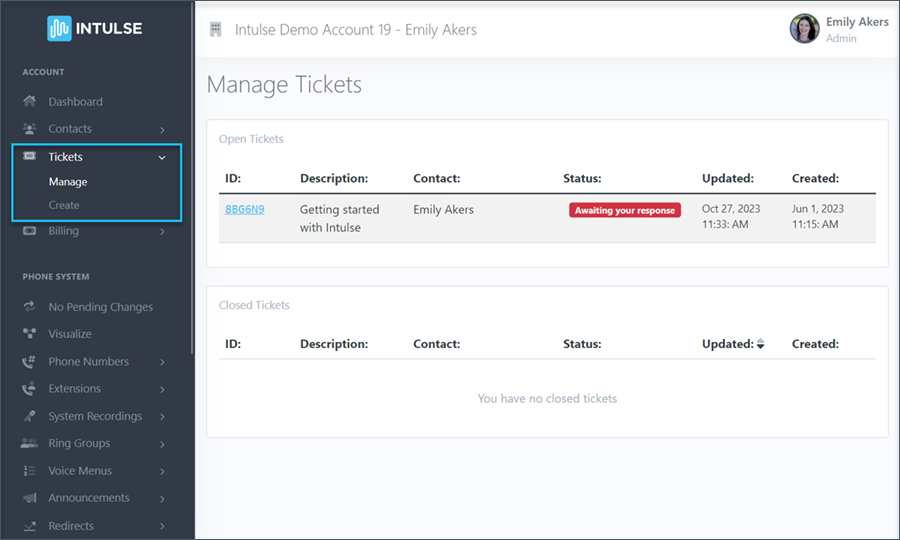Expand the Billing submenu arrow
The width and height of the screenshot is (900, 540).
(x=162, y=232)
